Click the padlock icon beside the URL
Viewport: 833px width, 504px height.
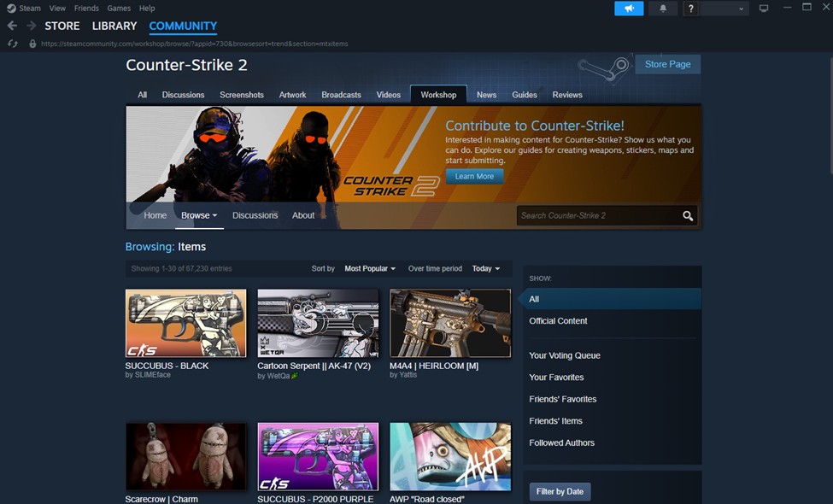(32, 44)
